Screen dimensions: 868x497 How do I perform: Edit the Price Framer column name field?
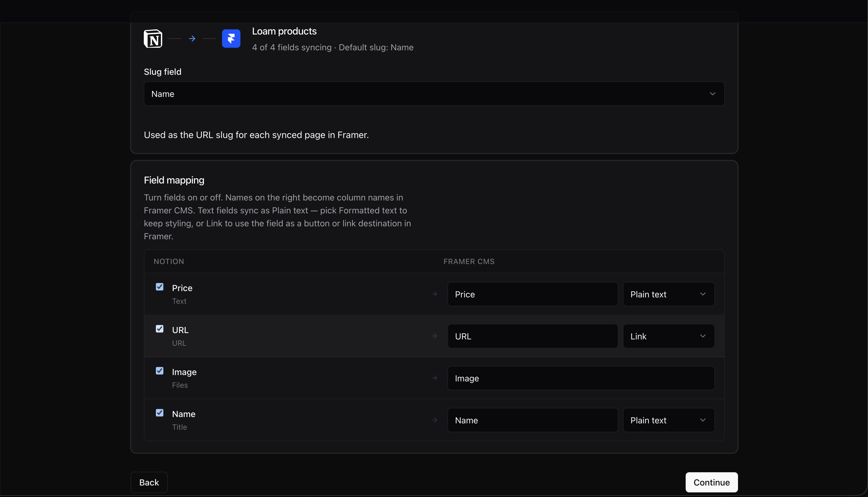(x=532, y=294)
